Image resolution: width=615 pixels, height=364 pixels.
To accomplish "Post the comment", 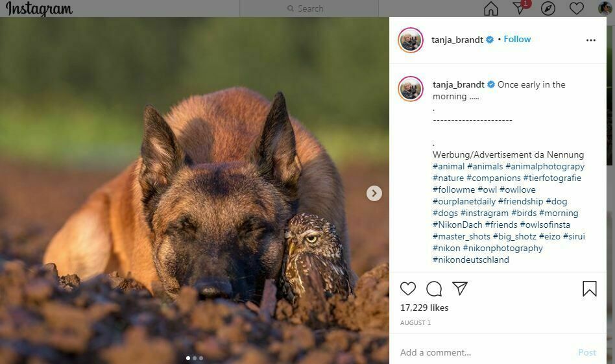I will point(586,352).
